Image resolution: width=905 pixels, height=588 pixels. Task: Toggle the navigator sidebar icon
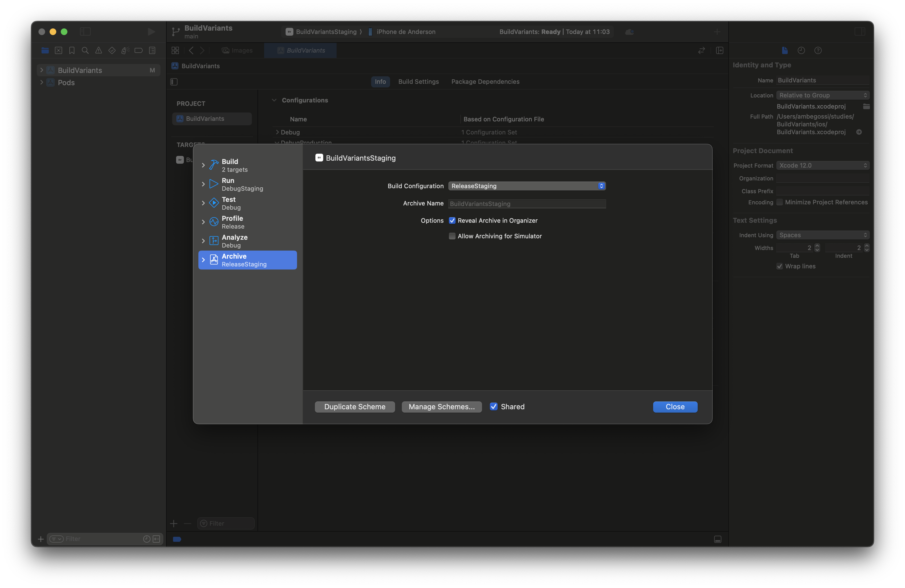[x=85, y=32]
